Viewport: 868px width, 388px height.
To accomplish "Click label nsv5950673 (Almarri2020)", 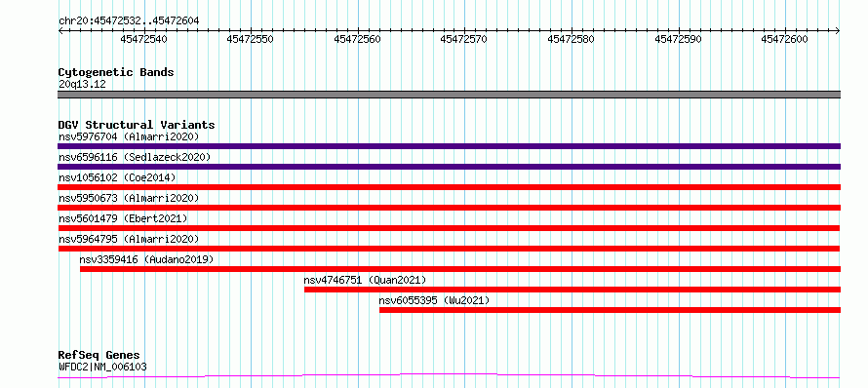I will [x=129, y=198].
